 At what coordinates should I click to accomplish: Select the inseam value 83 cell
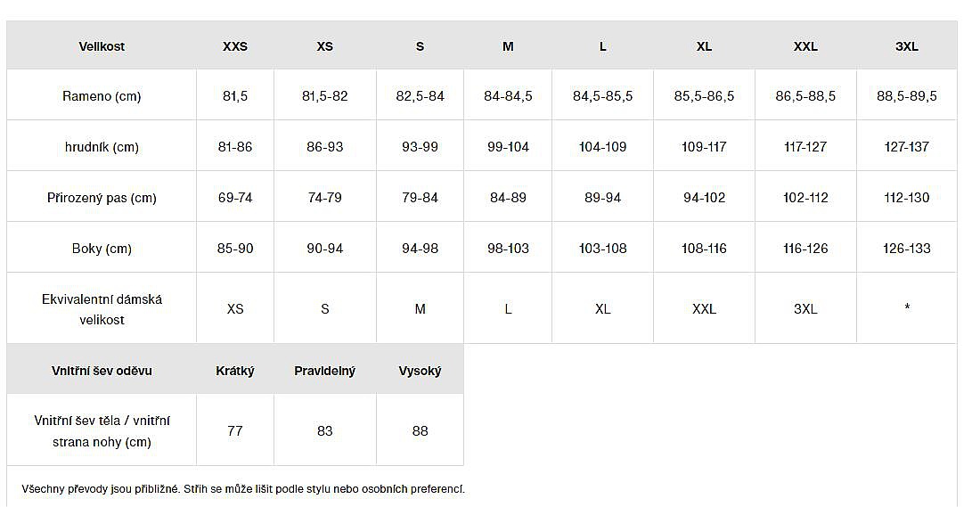coord(324,431)
